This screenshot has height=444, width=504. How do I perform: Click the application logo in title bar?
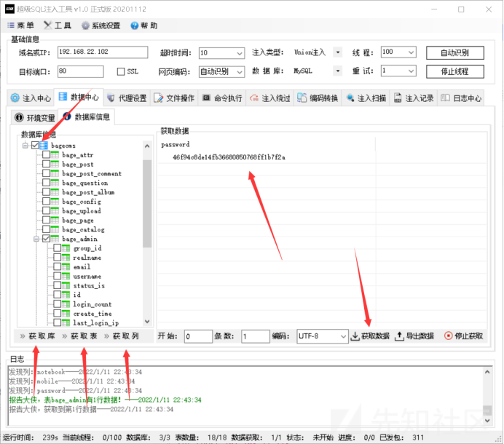pyautogui.click(x=10, y=9)
